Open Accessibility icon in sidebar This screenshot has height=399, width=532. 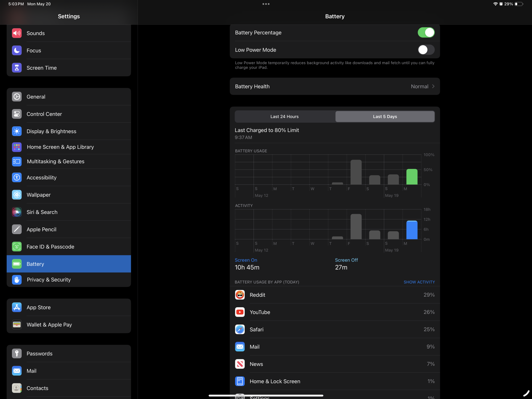17,177
